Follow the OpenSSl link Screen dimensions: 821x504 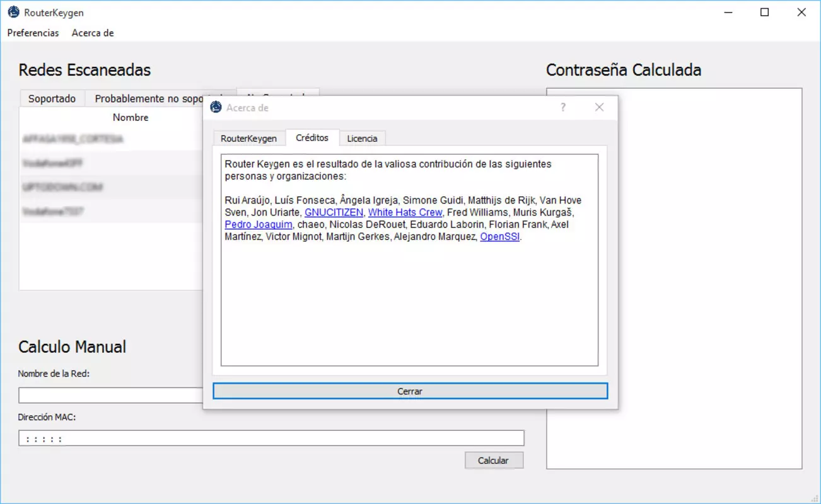point(500,237)
